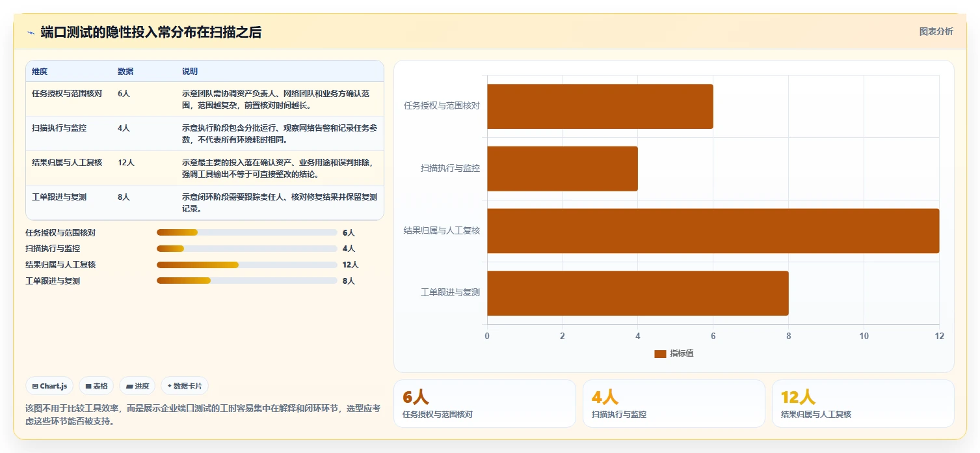Image resolution: width=980 pixels, height=453 pixels.
Task: Click the description starting 示意最主要的投入落在确认资产
Action: click(x=279, y=169)
